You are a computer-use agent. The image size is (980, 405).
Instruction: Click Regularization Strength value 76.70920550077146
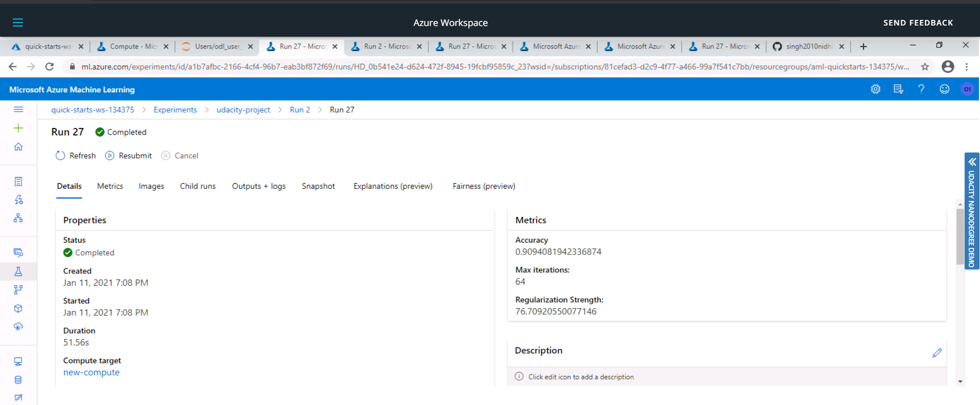[x=556, y=312]
